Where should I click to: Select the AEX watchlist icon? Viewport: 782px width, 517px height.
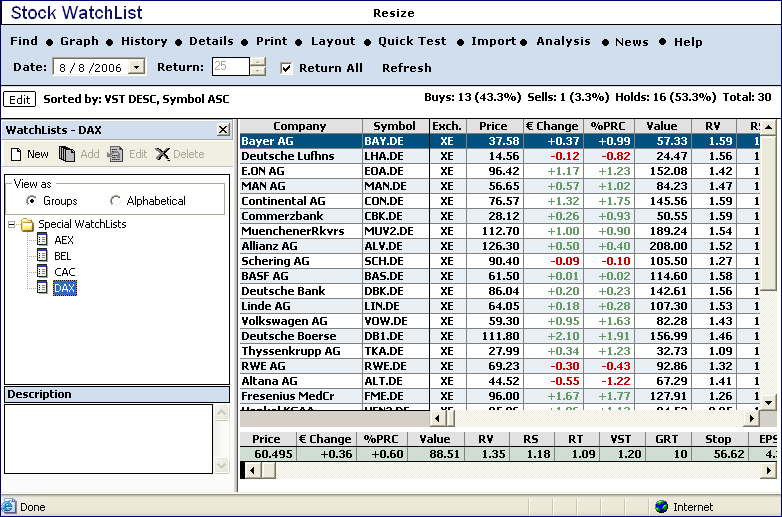[x=41, y=240]
